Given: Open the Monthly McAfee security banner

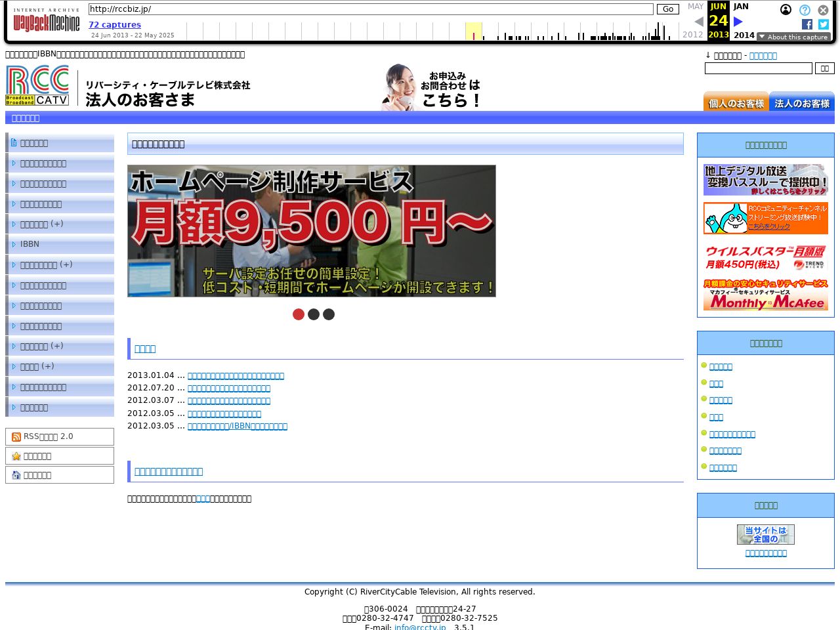Looking at the screenshot, I should (766, 295).
